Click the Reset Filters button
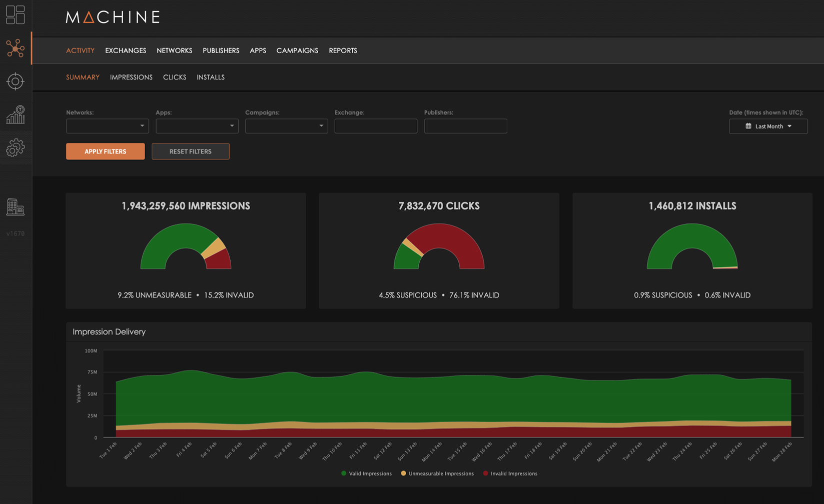 (x=190, y=151)
